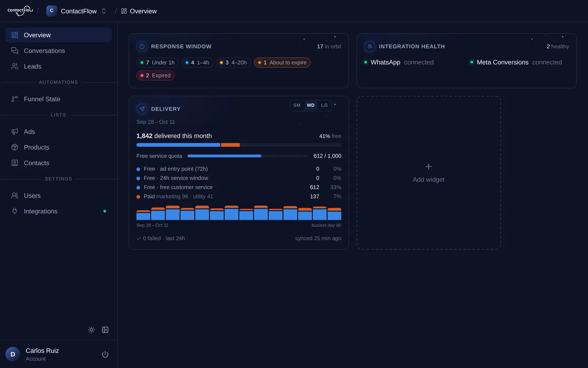
Task: Click the Response Window clock icon
Action: pyautogui.click(x=142, y=46)
